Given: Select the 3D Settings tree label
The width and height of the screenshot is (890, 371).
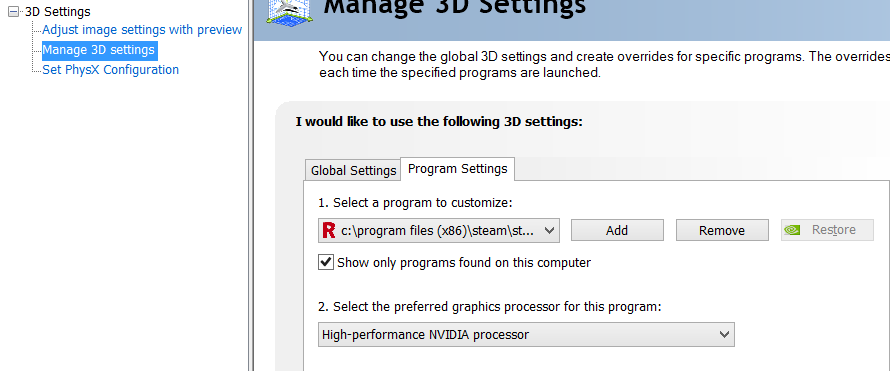Looking at the screenshot, I should click(x=57, y=11).
